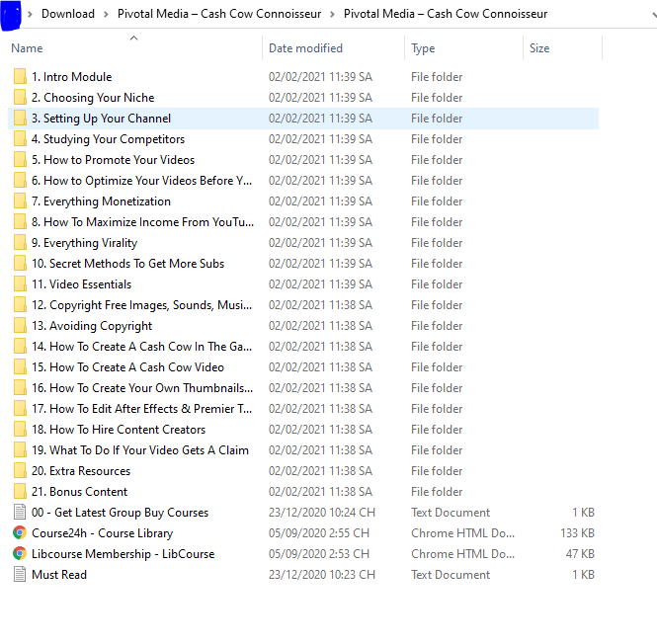The image size is (657, 644).
Task: Click the folder icon for 7. Everything Monetization
Action: coord(20,201)
